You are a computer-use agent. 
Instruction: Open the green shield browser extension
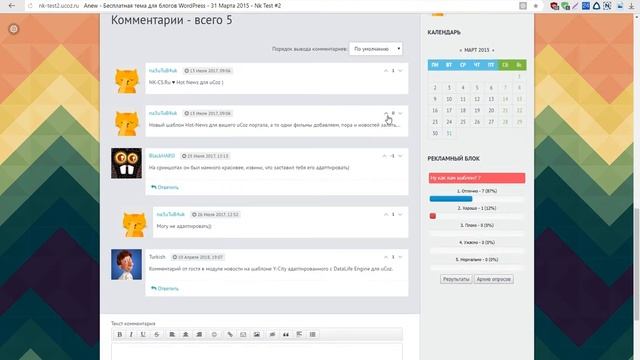click(565, 6)
